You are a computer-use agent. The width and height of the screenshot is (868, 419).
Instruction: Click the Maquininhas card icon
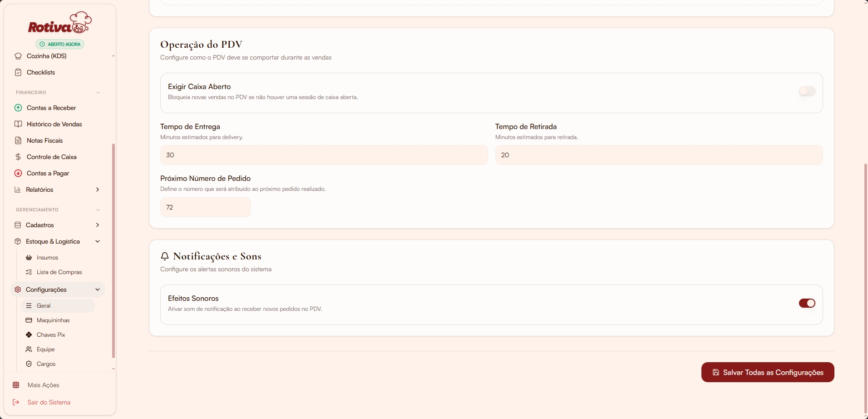pos(29,320)
